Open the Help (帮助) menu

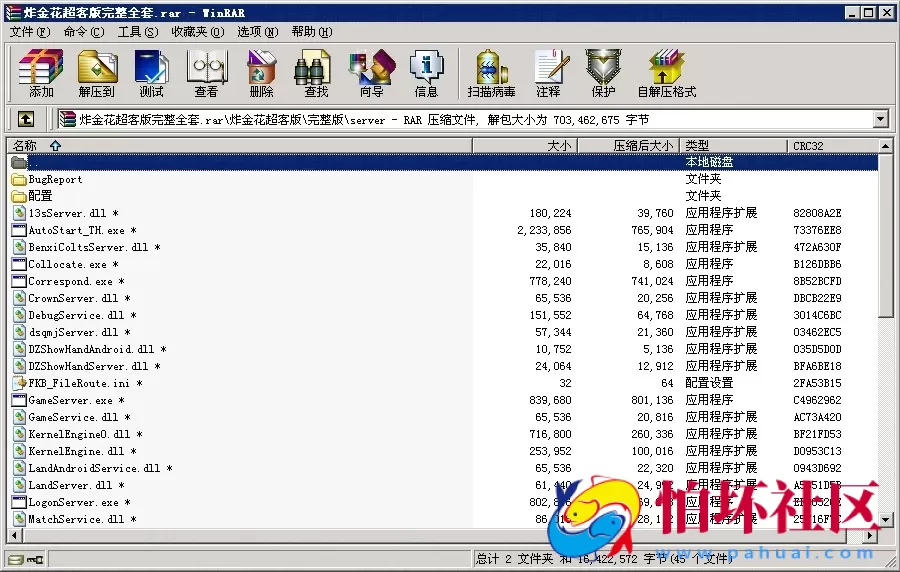pos(312,32)
